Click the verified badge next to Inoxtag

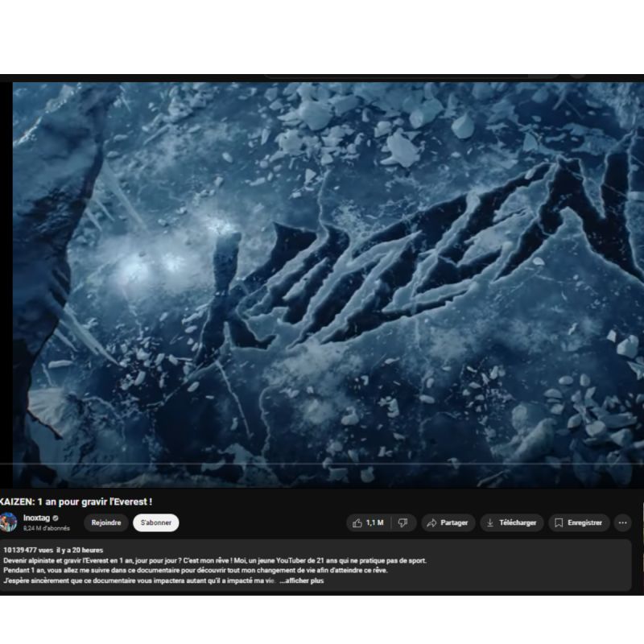pos(56,518)
